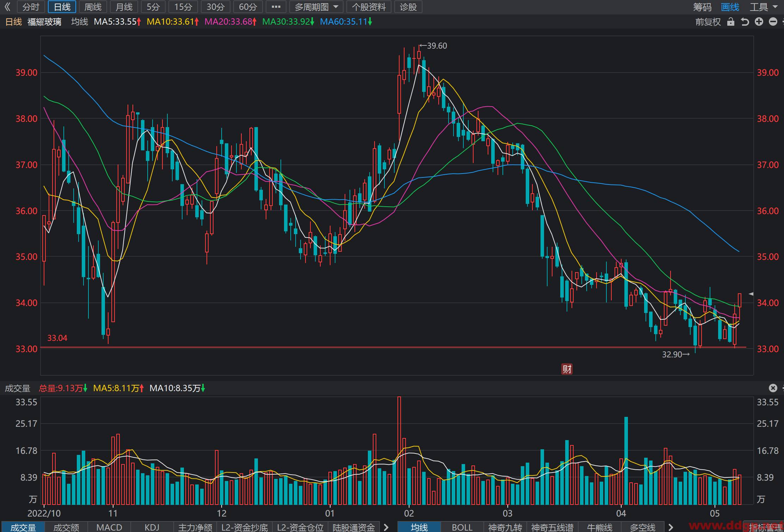Toggle 前复权 price adjustment setting
The image size is (784, 532).
(708, 22)
